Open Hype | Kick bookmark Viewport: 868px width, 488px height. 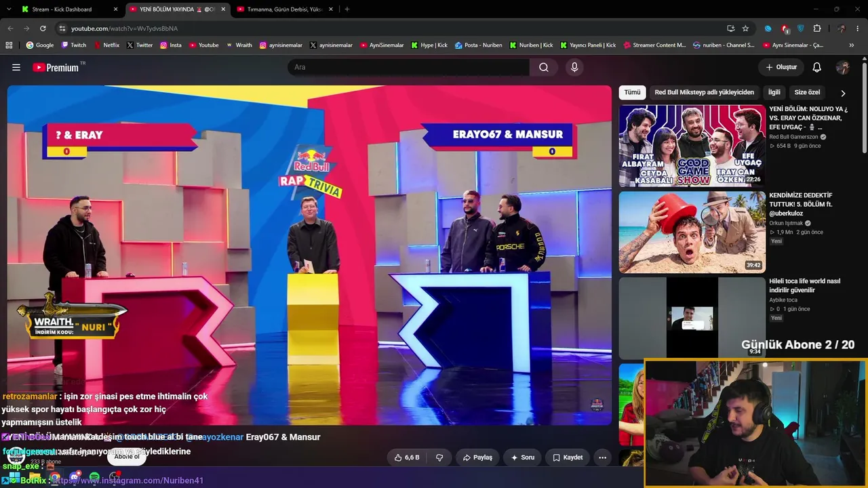pos(429,45)
